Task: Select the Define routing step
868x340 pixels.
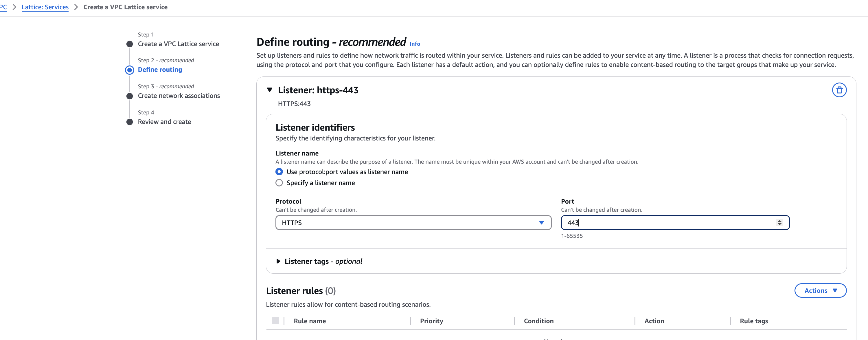Action: click(x=160, y=70)
